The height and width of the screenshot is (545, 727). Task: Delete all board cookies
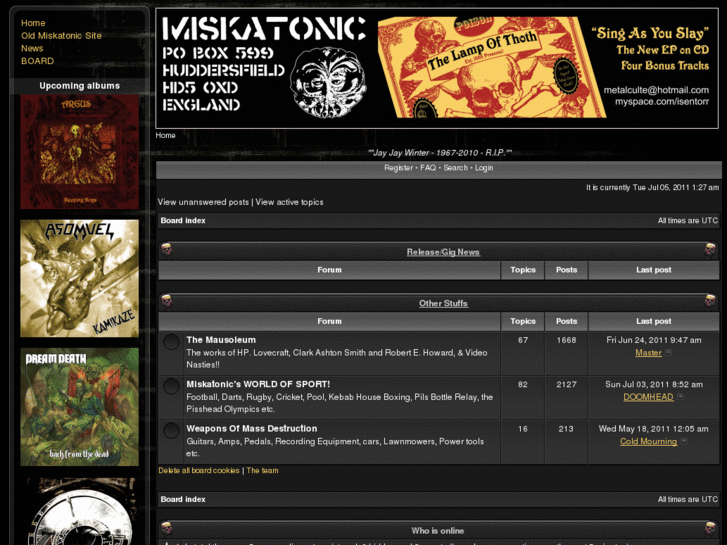199,470
